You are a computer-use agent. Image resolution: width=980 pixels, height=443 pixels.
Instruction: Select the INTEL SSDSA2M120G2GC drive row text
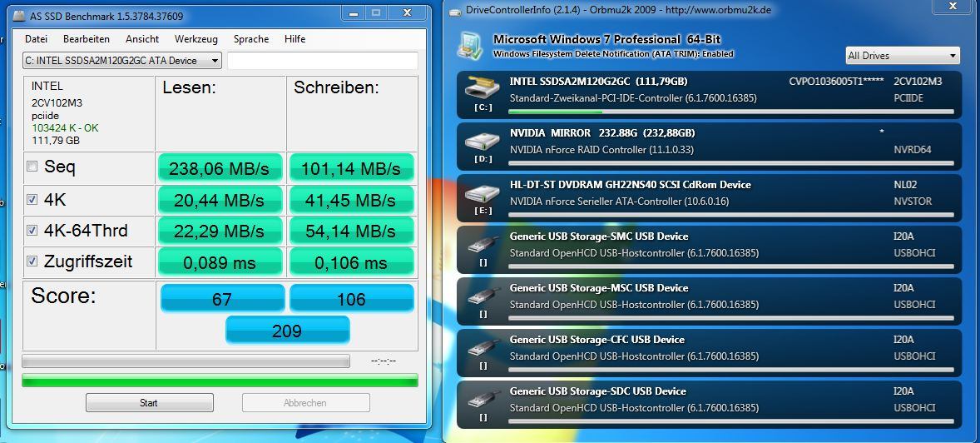(599, 82)
